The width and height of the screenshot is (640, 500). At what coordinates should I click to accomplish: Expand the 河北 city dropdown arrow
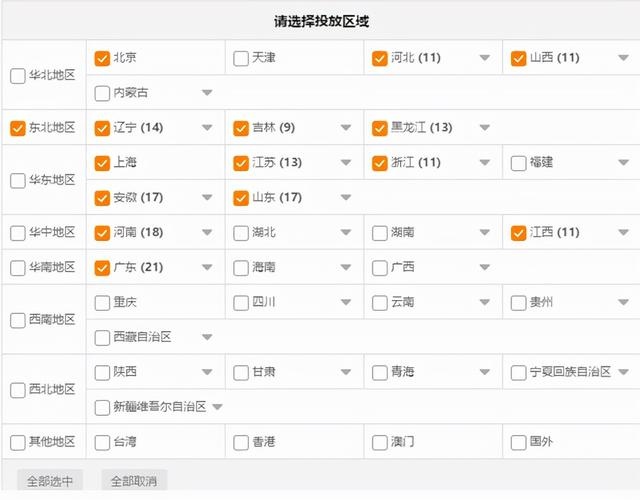pyautogui.click(x=484, y=58)
